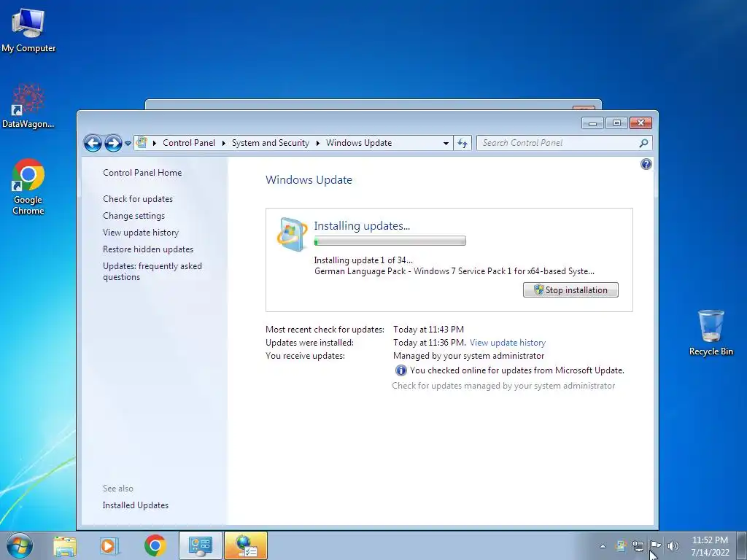Viewport: 747px width, 560px height.
Task: Click the Windows Update shield icon
Action: click(292, 234)
